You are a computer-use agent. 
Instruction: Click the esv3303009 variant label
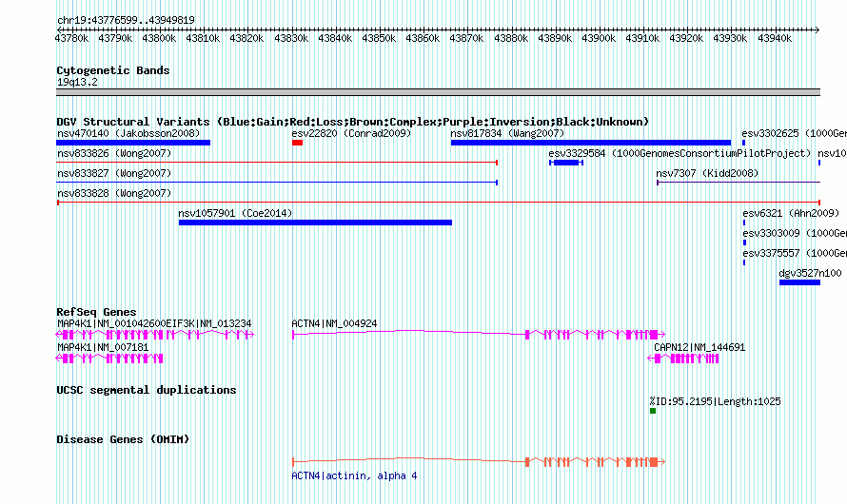[x=794, y=233]
